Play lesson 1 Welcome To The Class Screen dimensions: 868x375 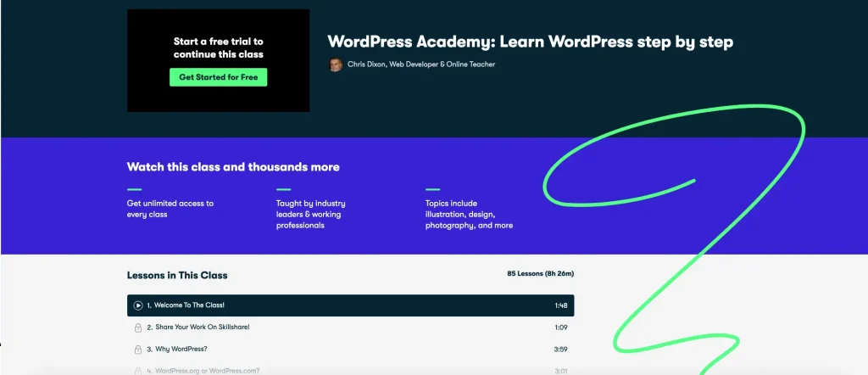click(350, 305)
